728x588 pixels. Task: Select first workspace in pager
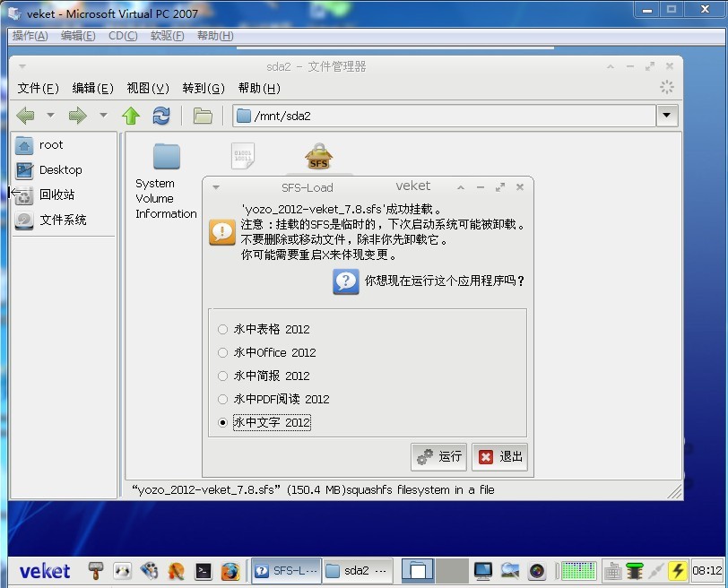point(418,571)
